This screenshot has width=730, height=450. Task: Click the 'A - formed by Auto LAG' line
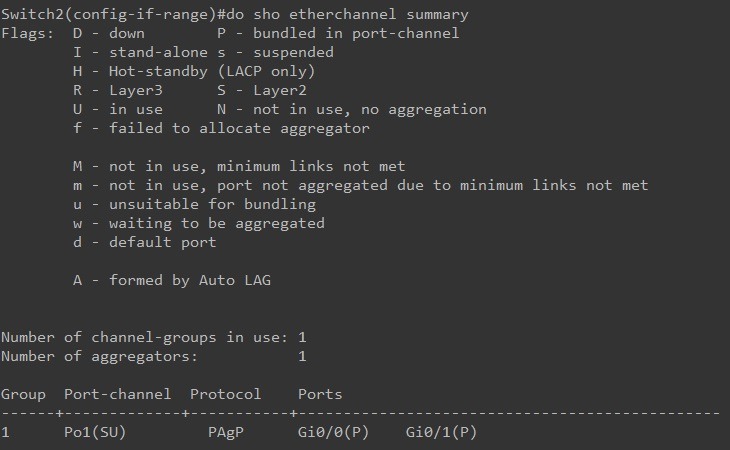[172, 280]
